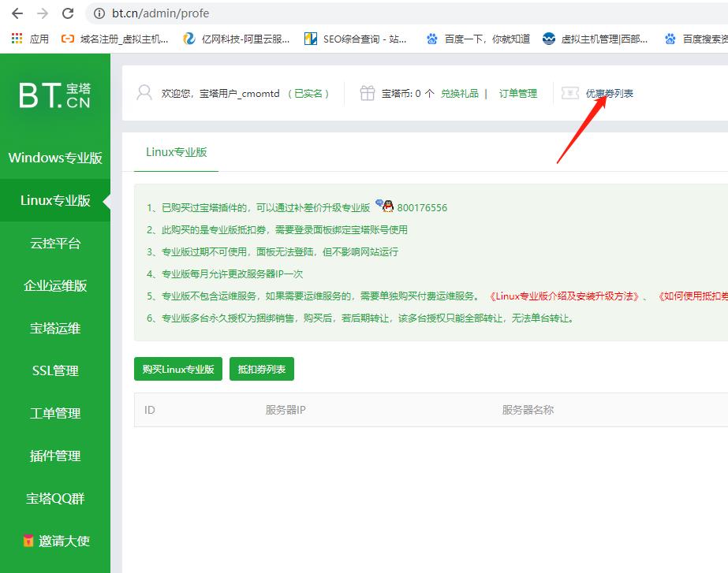Open 工单管理 in the sidebar

tap(55, 413)
